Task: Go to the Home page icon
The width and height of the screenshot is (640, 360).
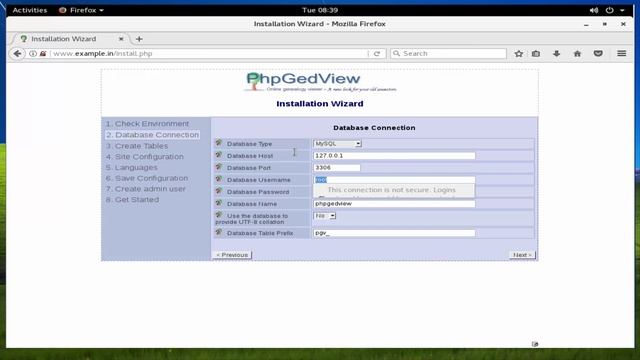Action: tap(577, 53)
